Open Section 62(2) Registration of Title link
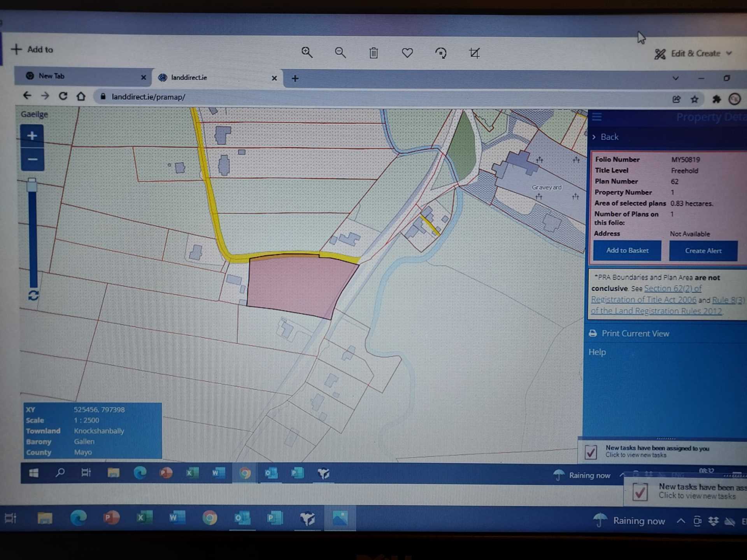 click(x=672, y=289)
